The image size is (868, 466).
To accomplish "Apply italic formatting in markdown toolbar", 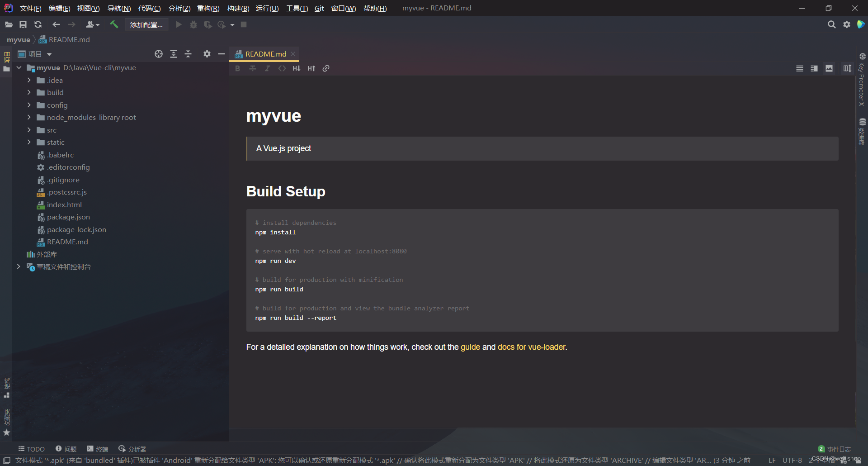I will (x=267, y=68).
